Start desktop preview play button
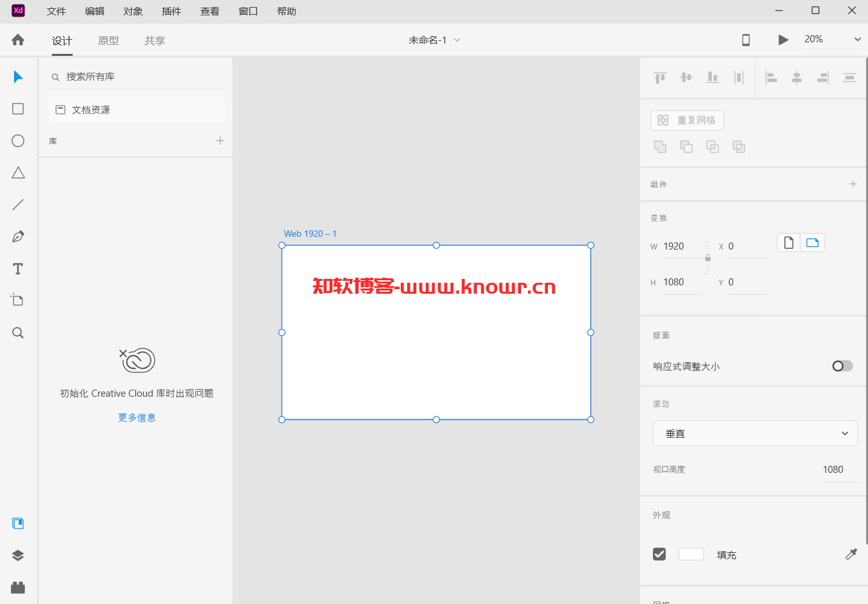This screenshot has height=604, width=868. [x=783, y=40]
